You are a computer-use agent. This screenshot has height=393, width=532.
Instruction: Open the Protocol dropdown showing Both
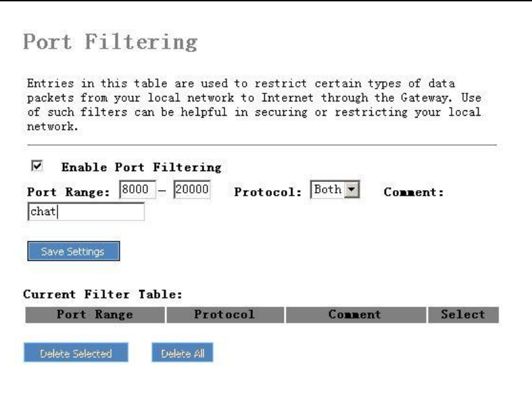[x=327, y=191]
